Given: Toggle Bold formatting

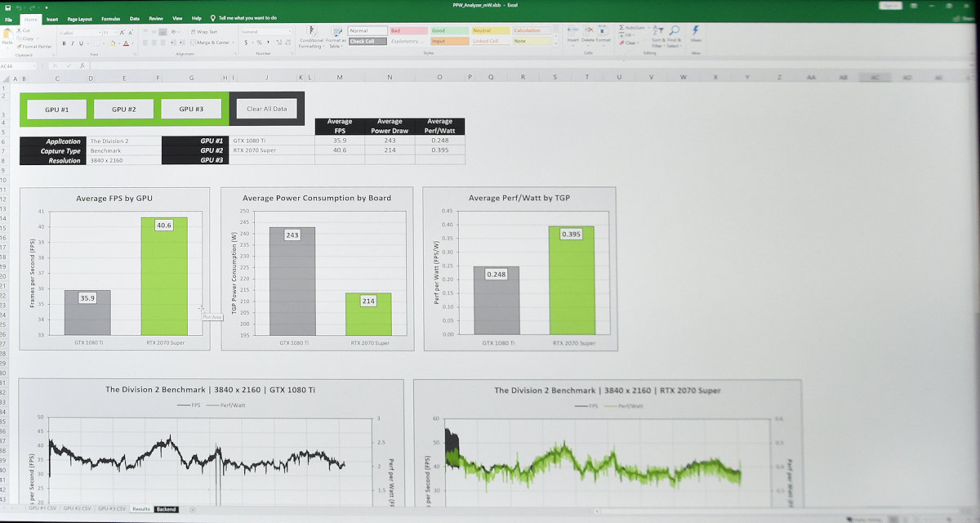Looking at the screenshot, I should 65,43.
